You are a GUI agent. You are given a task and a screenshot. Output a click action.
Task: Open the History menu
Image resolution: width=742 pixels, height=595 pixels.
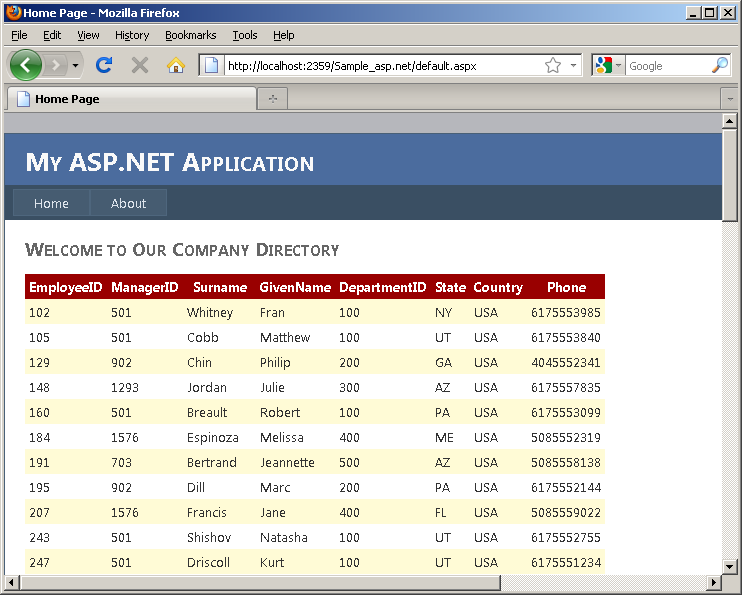(132, 35)
